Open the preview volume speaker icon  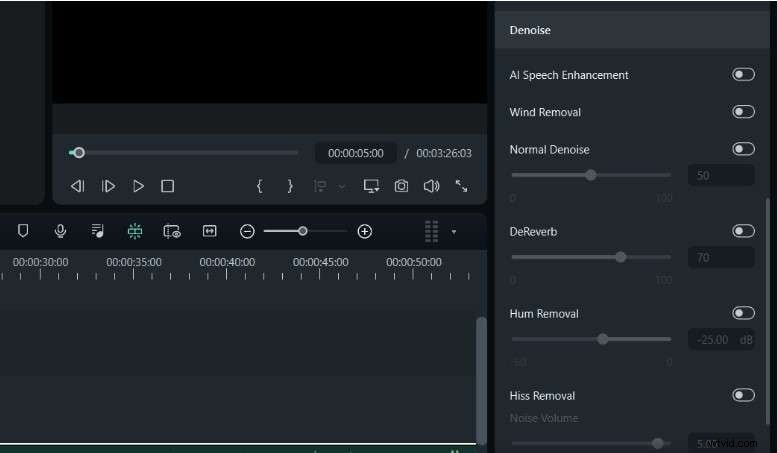(431, 186)
